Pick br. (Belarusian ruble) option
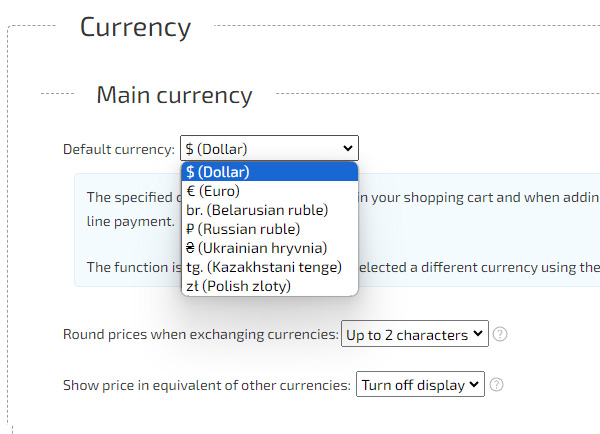 (268, 209)
